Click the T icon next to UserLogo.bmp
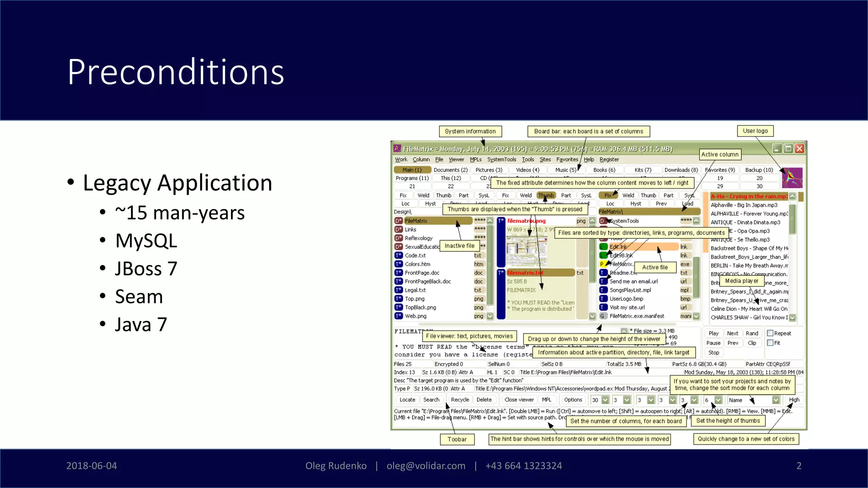The height and width of the screenshot is (488, 868). (603, 299)
